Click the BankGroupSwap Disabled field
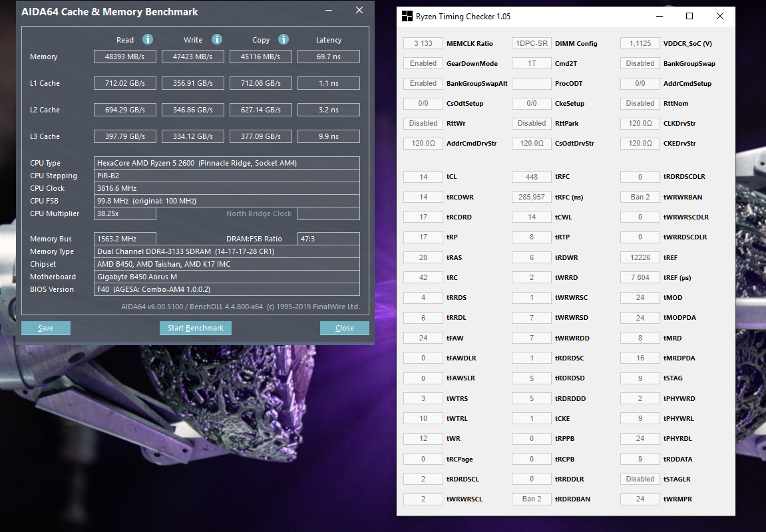Screen dimensions: 766x532 640,63
